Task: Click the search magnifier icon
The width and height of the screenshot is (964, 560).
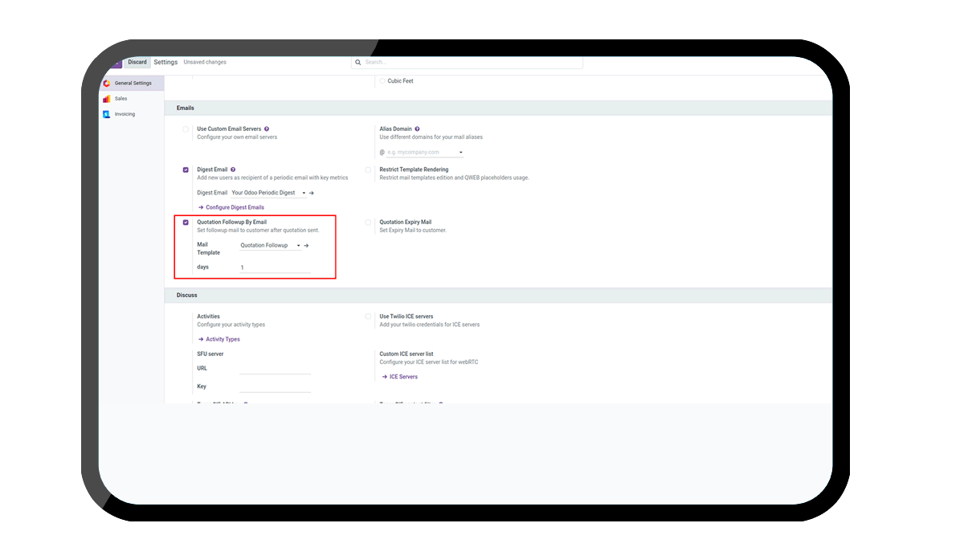Action: click(359, 62)
